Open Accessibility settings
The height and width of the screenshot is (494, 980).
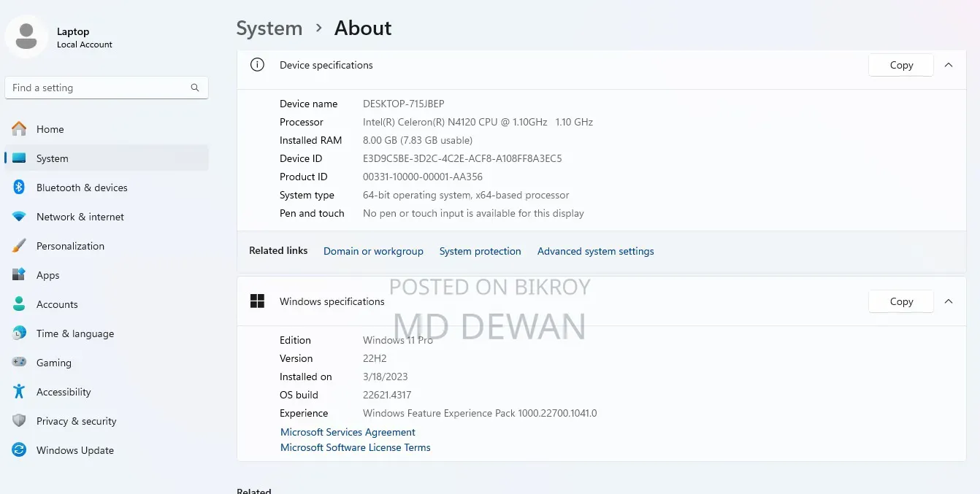(x=107, y=392)
